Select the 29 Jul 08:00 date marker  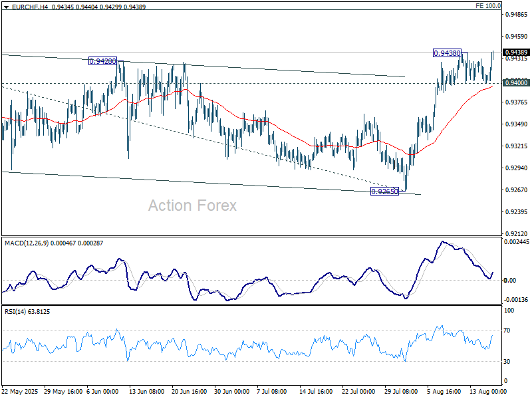coord(401,391)
